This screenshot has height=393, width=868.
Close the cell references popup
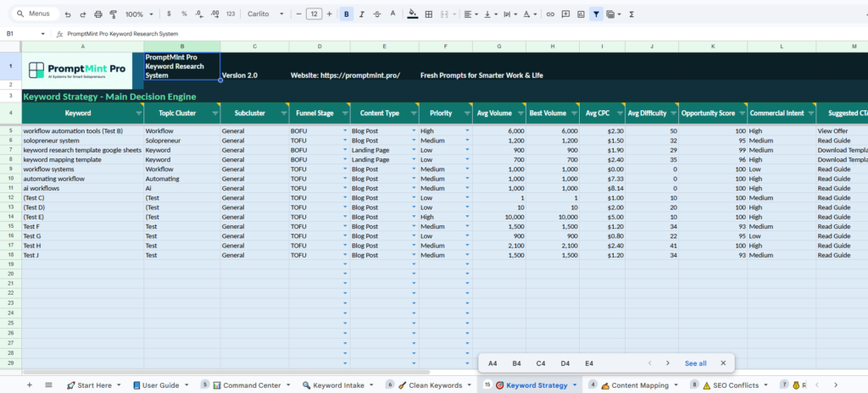click(723, 363)
